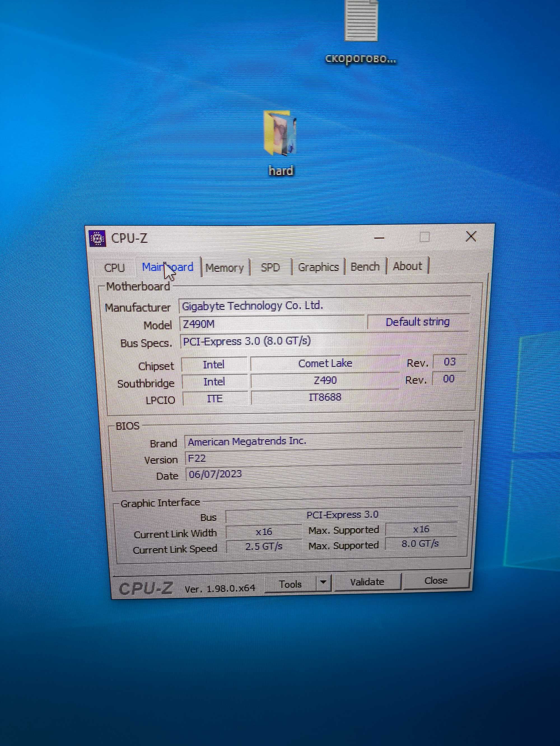Expand the Tools dropdown arrow
This screenshot has height=746, width=560.
click(323, 582)
